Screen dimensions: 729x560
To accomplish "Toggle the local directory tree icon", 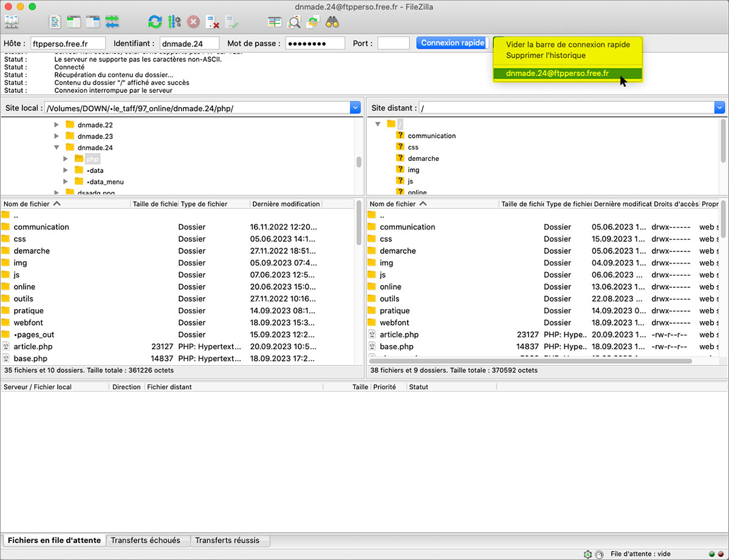I will click(74, 22).
